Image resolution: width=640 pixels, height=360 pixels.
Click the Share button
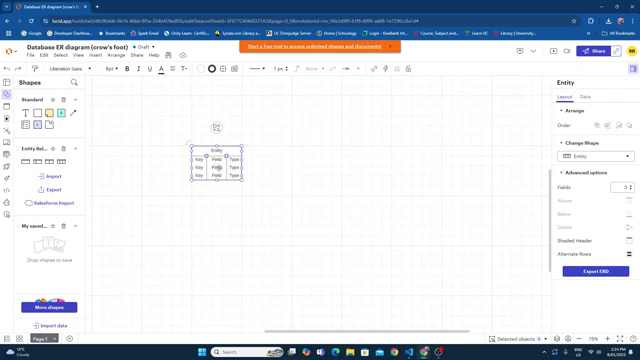pyautogui.click(x=593, y=51)
